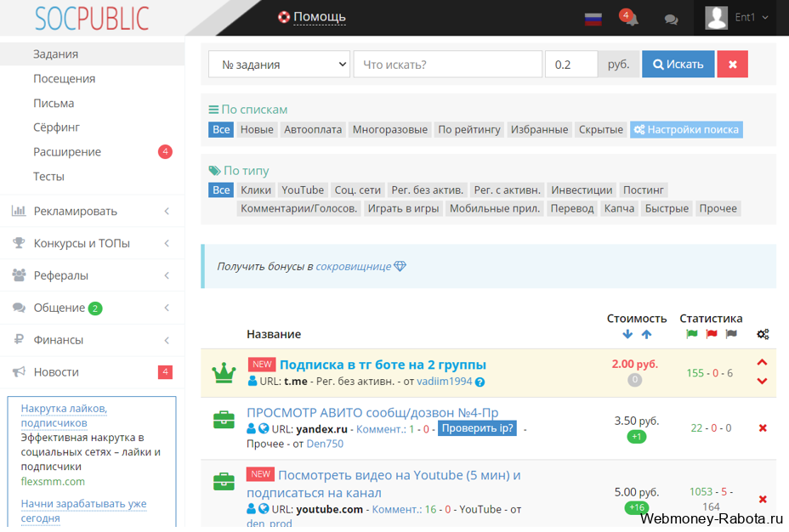The image size is (789, 532).
Task: Click the Что искать? search field
Action: (x=448, y=65)
